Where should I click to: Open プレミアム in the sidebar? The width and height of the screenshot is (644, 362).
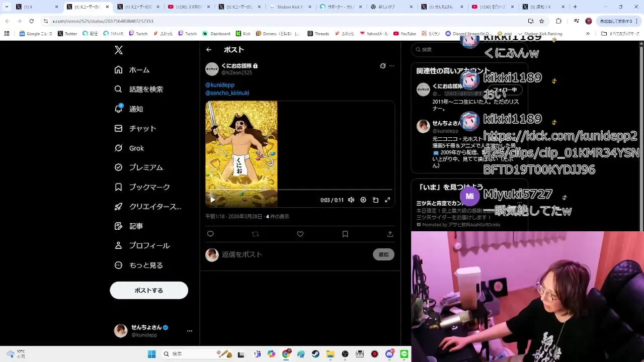click(138, 167)
